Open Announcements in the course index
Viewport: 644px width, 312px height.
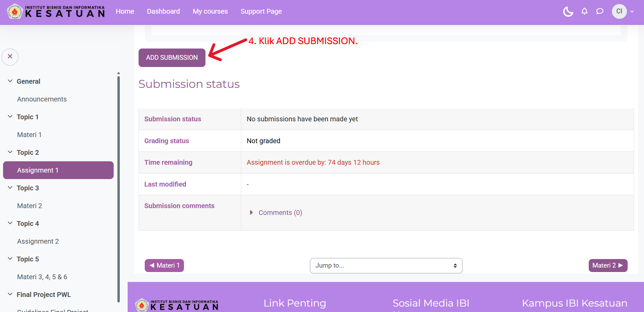point(42,99)
